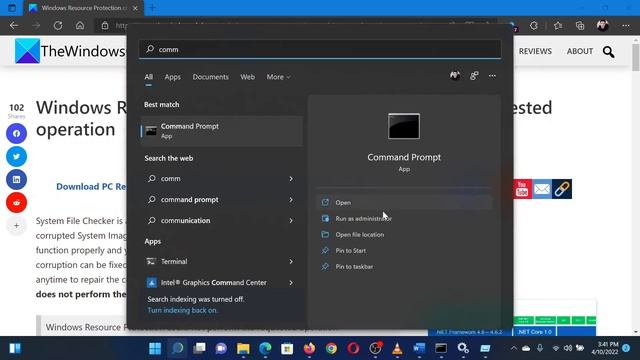The height and width of the screenshot is (360, 640).
Task: Select the All search tab
Action: (149, 77)
